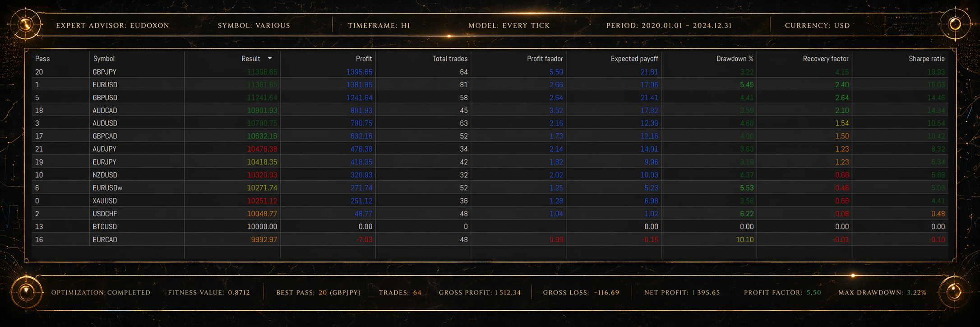This screenshot has width=980, height=327.
Task: Click the Model: Every Tick field
Action: [509, 26]
